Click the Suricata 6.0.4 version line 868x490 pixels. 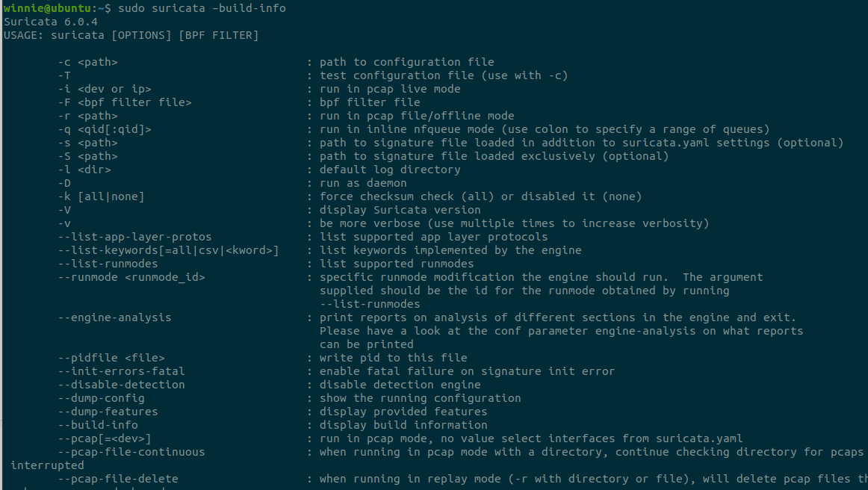[x=50, y=22]
